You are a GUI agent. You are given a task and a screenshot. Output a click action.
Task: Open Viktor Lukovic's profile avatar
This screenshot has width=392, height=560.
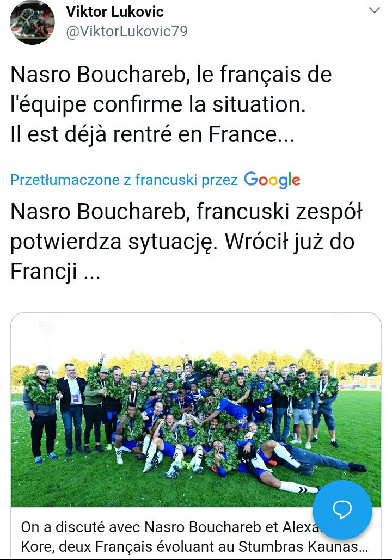pyautogui.click(x=32, y=22)
